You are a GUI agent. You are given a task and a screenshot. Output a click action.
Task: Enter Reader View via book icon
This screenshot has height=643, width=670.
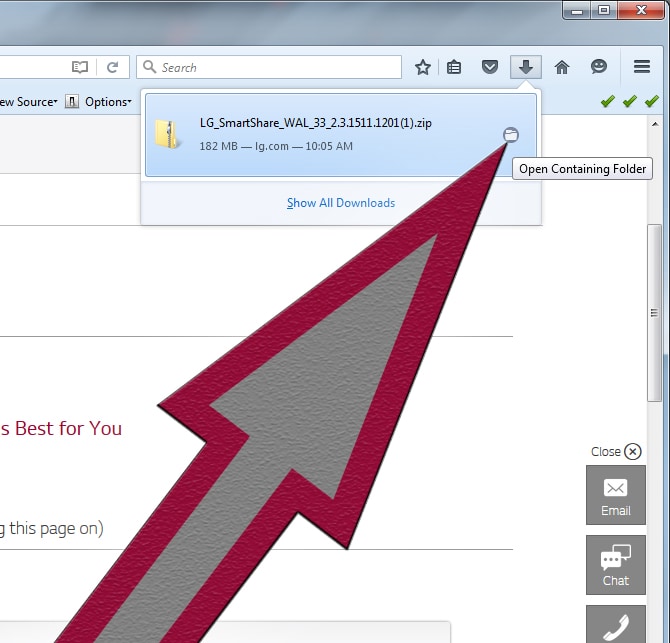click(x=80, y=67)
